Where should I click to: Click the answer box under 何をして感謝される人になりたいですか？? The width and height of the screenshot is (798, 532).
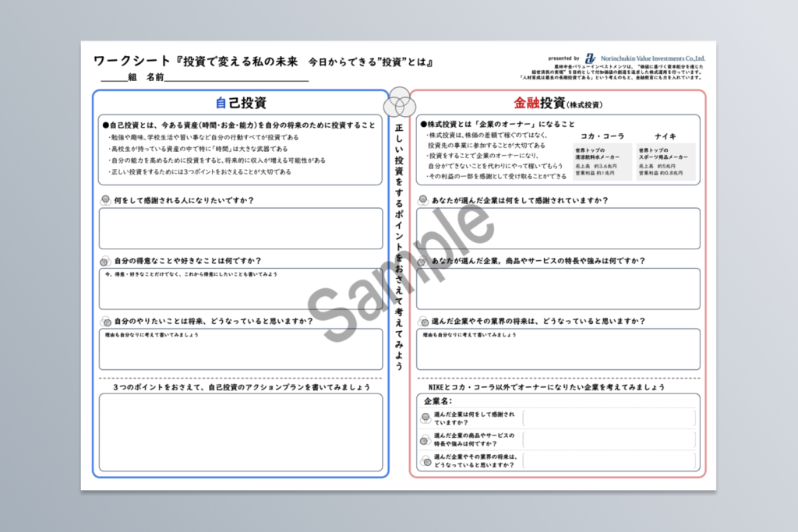241,227
